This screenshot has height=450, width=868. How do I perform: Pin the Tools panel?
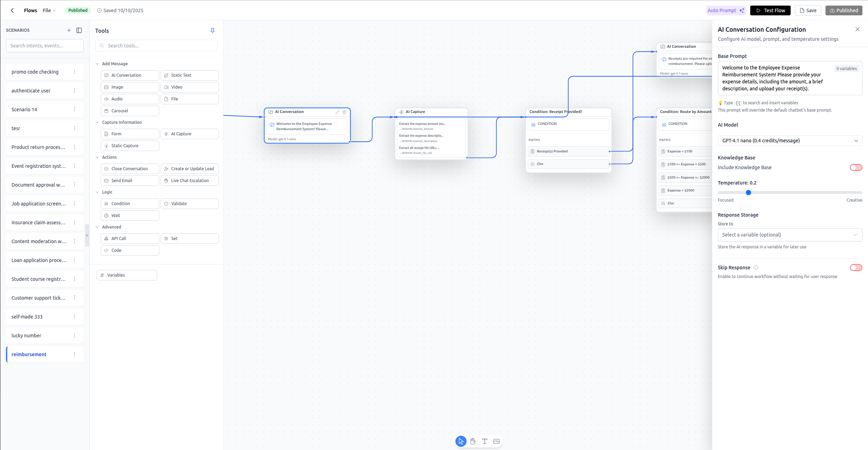(x=213, y=31)
